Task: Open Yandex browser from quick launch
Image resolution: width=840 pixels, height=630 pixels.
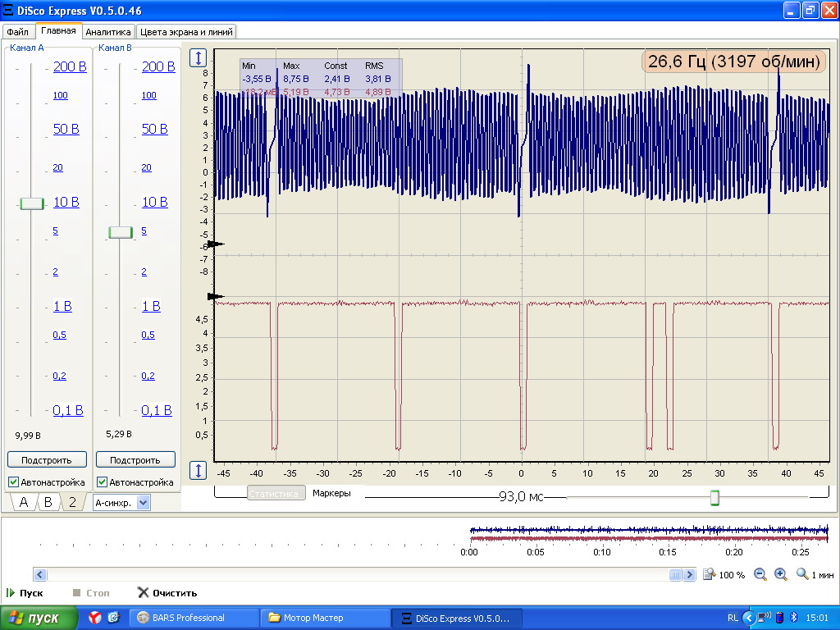Action: [95, 618]
